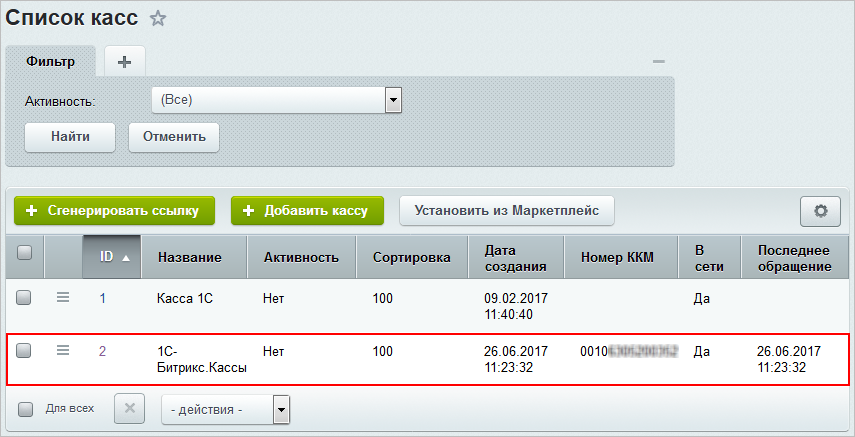855x437 pixels.
Task: Tick the select-all checkbox in header
Action: [x=25, y=255]
